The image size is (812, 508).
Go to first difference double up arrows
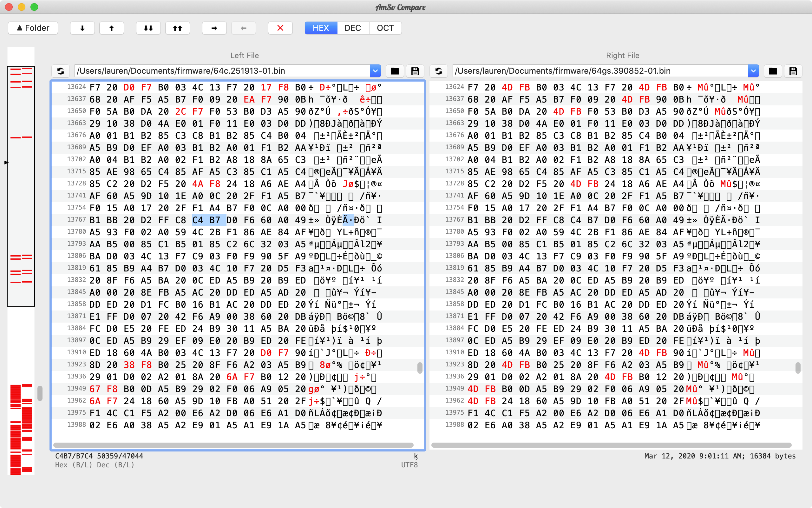178,28
